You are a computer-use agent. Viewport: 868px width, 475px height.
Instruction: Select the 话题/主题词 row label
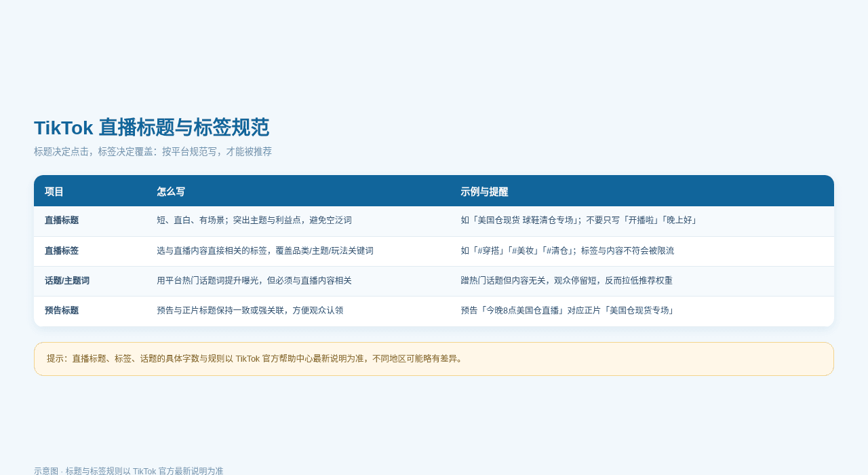pos(67,280)
